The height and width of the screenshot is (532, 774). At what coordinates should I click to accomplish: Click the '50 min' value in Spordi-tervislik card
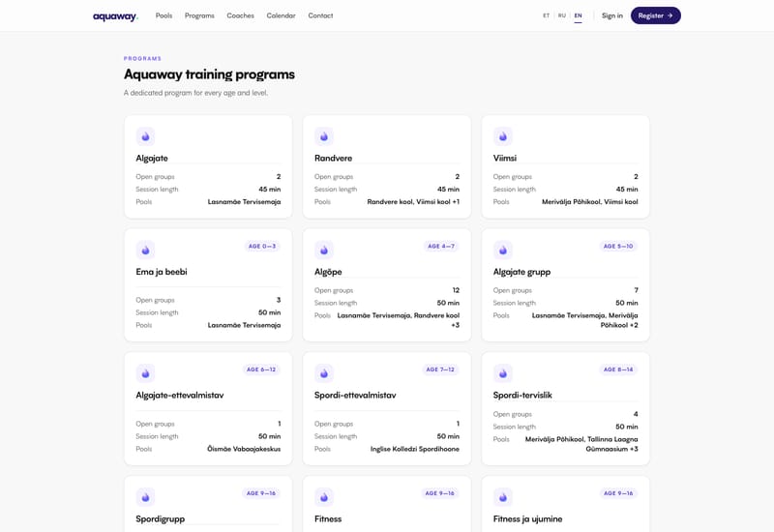(626, 427)
